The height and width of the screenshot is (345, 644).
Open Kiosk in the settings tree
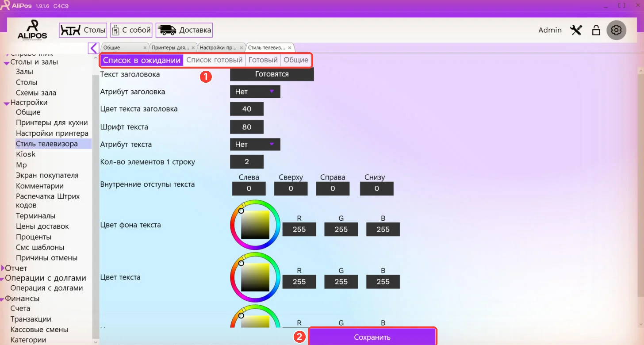[x=26, y=154]
